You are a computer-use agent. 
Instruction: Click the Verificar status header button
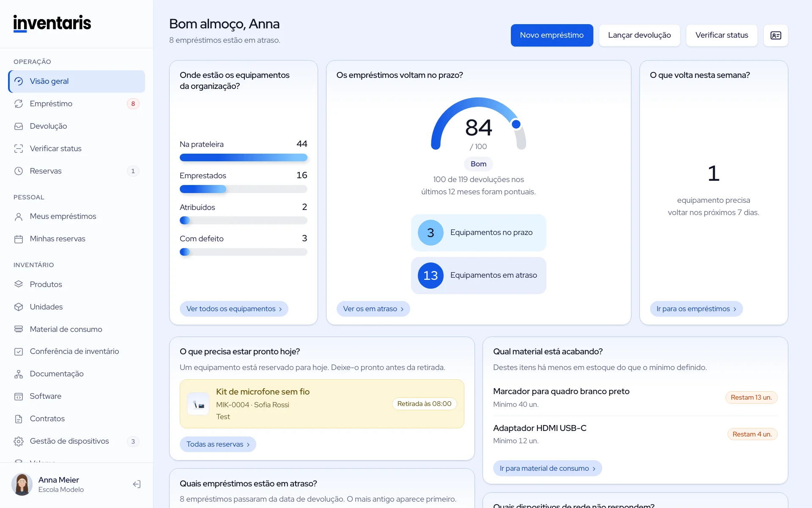pyautogui.click(x=721, y=36)
